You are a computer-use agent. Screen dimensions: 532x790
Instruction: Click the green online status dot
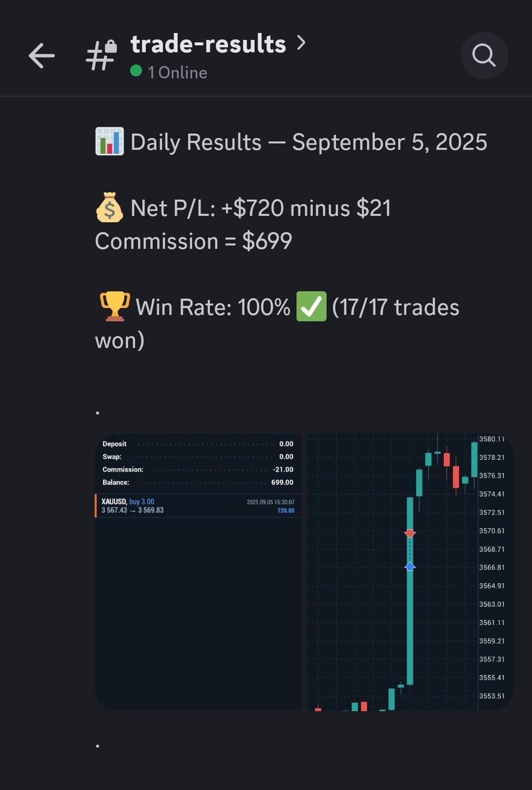[136, 71]
